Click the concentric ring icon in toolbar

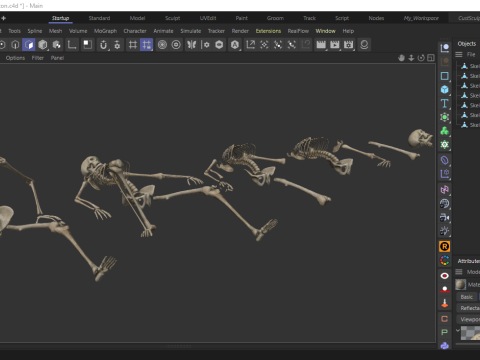[176, 45]
